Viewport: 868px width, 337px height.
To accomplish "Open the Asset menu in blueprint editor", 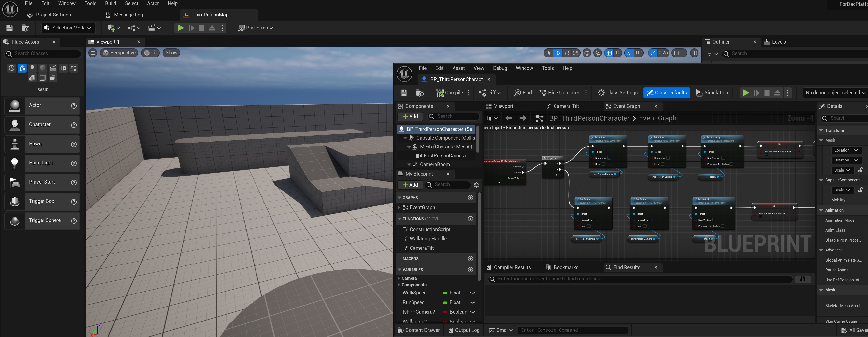I will [x=459, y=68].
